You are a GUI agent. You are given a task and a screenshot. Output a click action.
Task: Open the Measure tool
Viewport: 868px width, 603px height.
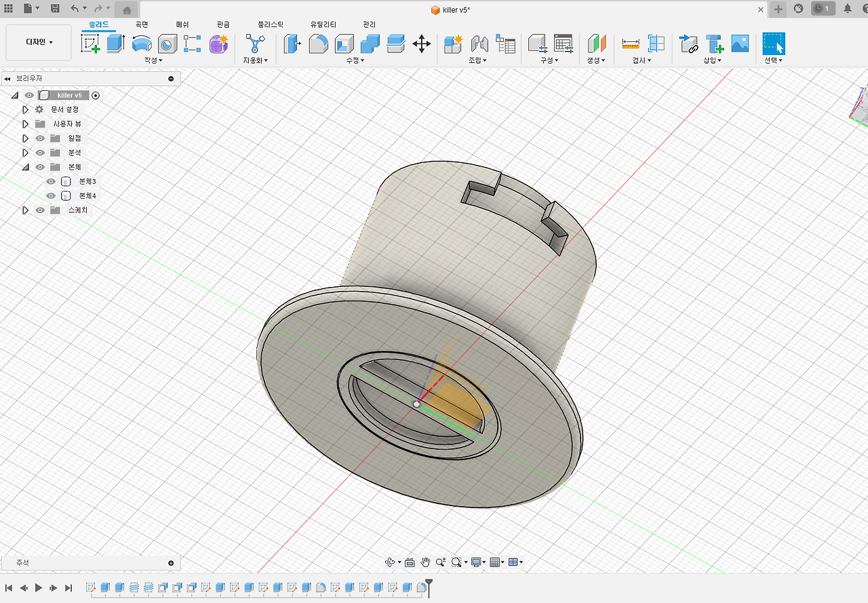tap(631, 44)
